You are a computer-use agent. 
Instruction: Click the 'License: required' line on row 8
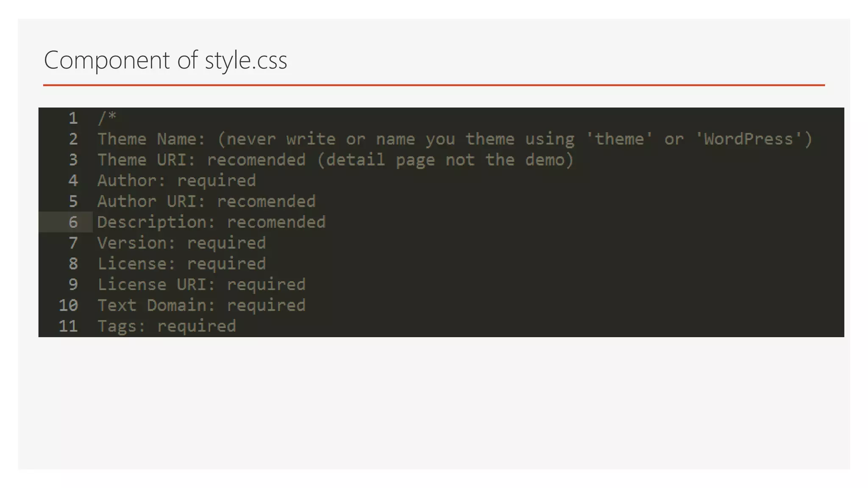pos(181,263)
